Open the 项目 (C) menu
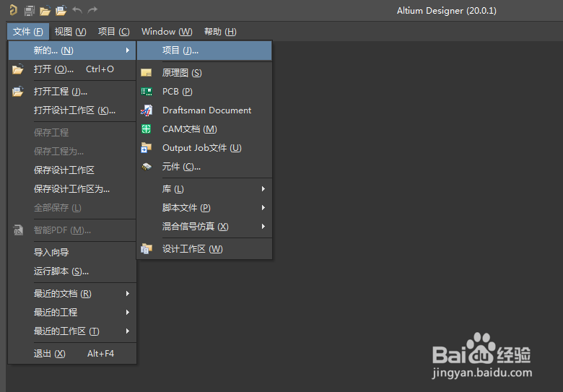Image resolution: width=563 pixels, height=392 pixels. point(114,32)
